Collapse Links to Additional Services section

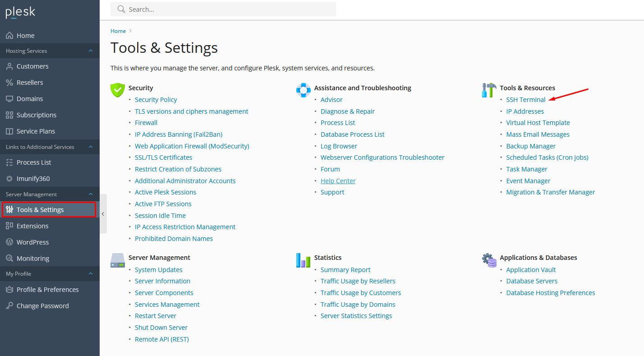tap(91, 147)
